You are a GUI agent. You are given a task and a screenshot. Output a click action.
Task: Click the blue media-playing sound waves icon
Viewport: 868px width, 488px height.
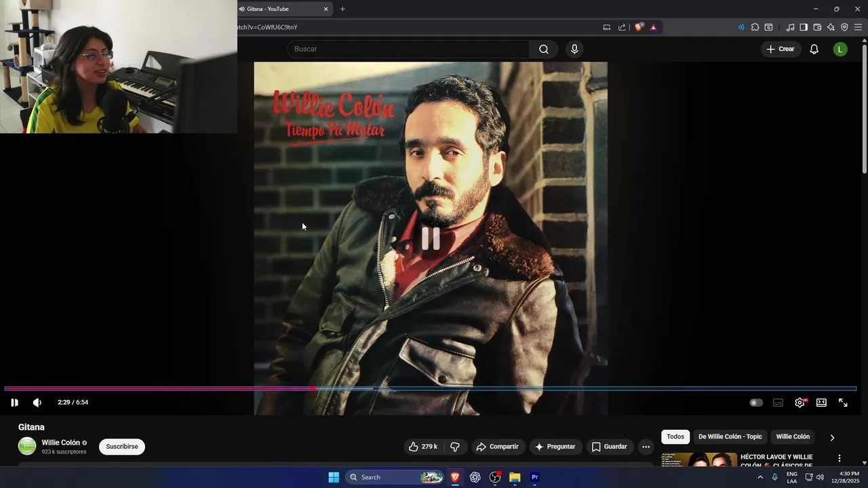[741, 27]
